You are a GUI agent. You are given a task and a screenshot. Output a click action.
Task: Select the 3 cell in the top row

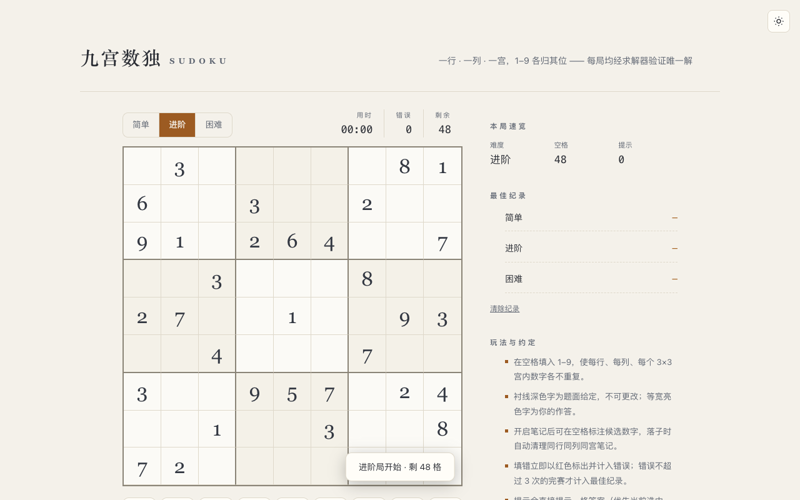179,166
